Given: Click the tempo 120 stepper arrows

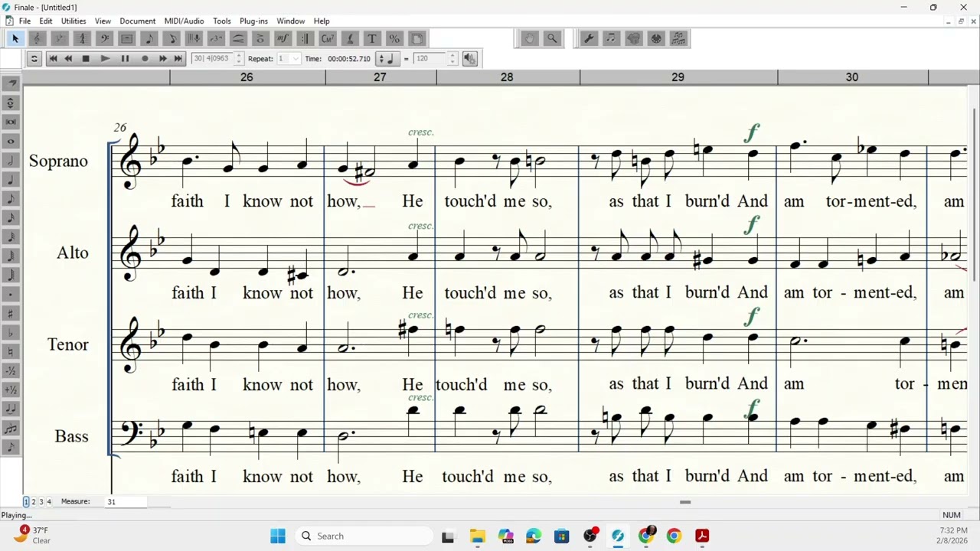Looking at the screenshot, I should (x=452, y=58).
